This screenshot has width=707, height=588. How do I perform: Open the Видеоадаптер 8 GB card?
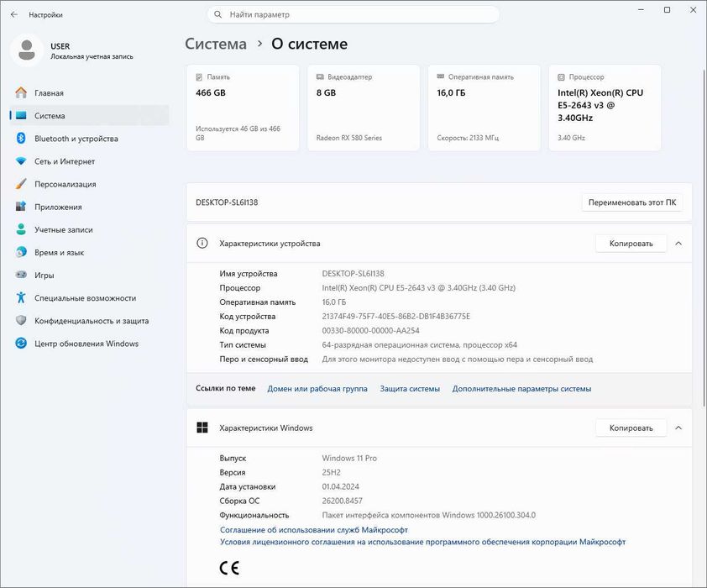(364, 108)
